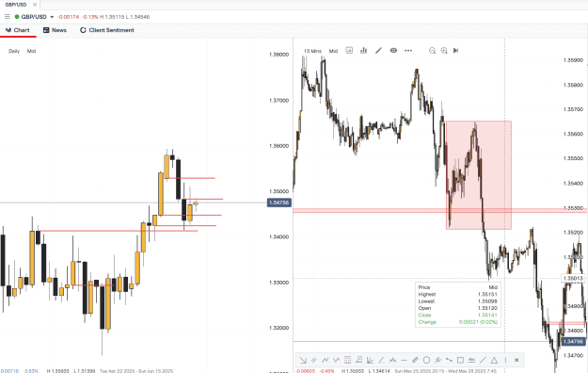Viewport: 588px width, 373px height.
Task: Open the pencil drawing tools icon
Action: point(378,50)
